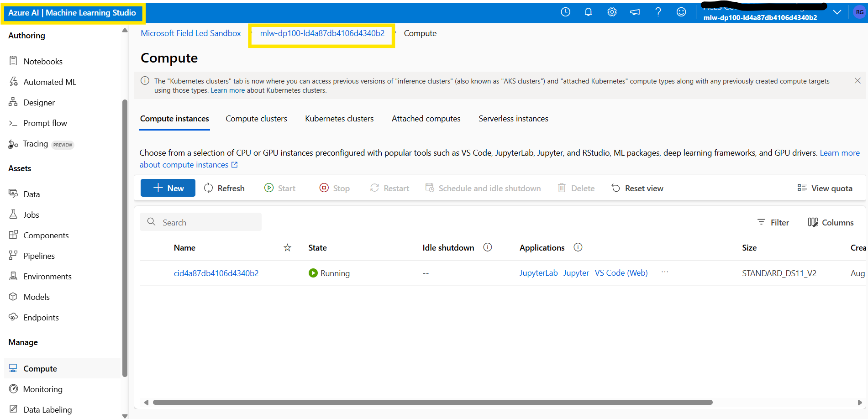This screenshot has width=868, height=419.
Task: Click the Stop toolbar button
Action: pos(335,188)
